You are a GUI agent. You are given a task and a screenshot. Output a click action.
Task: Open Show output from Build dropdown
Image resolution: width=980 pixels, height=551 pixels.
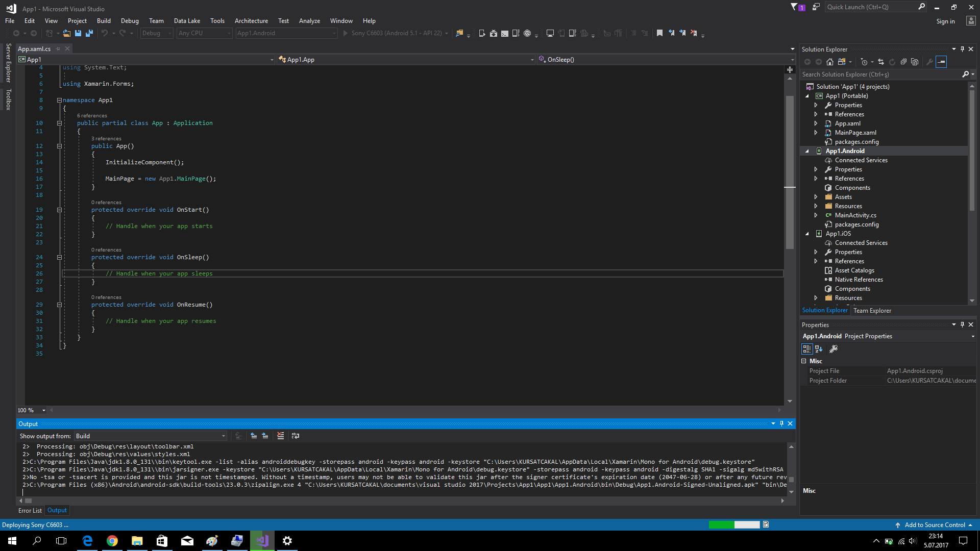coord(151,436)
